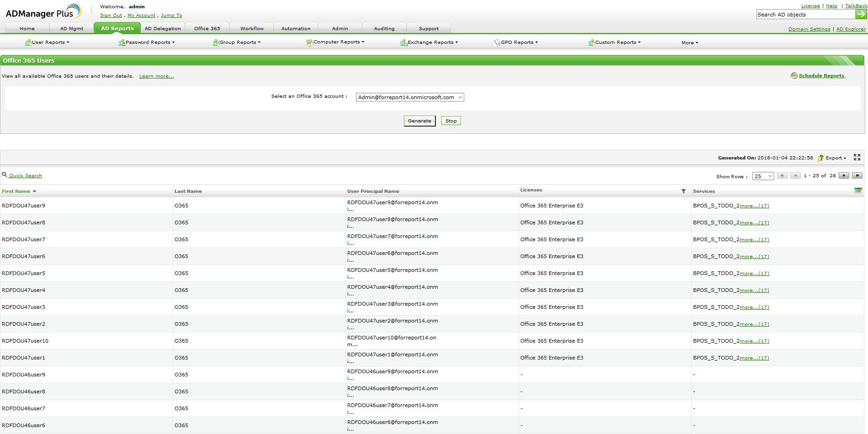
Task: Open the Auditing tab
Action: coord(384,28)
